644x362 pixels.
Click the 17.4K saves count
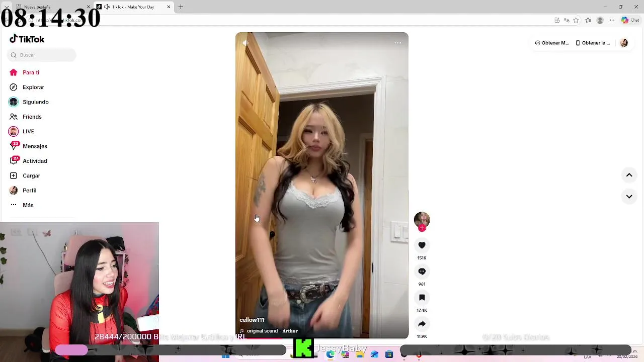point(422,310)
